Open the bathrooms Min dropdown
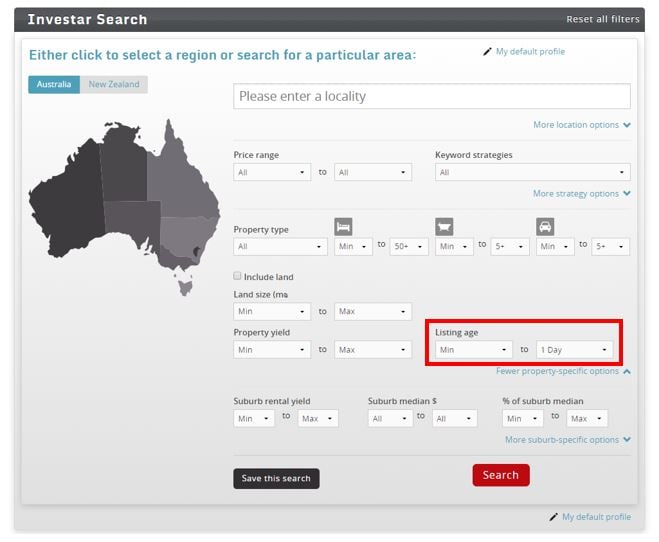Screen dimensions: 659x542 (454, 247)
